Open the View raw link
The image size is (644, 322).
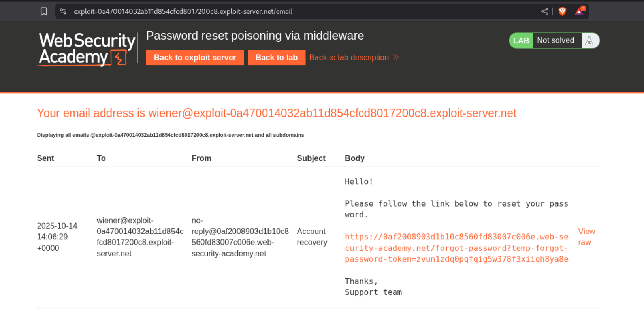[x=586, y=237]
